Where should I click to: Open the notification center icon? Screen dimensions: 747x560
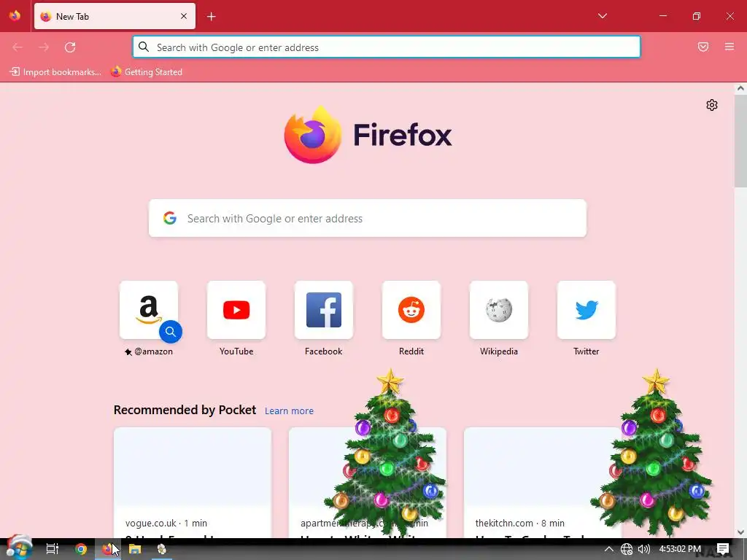(x=723, y=549)
